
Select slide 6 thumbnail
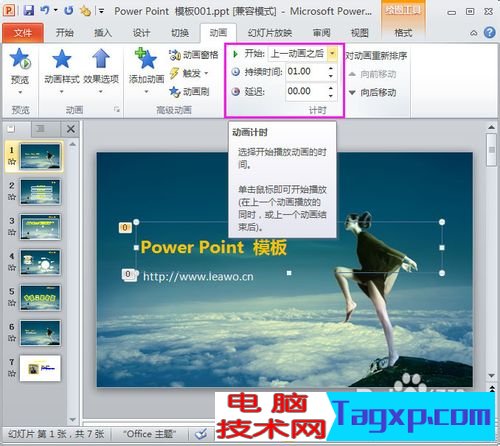[40, 333]
